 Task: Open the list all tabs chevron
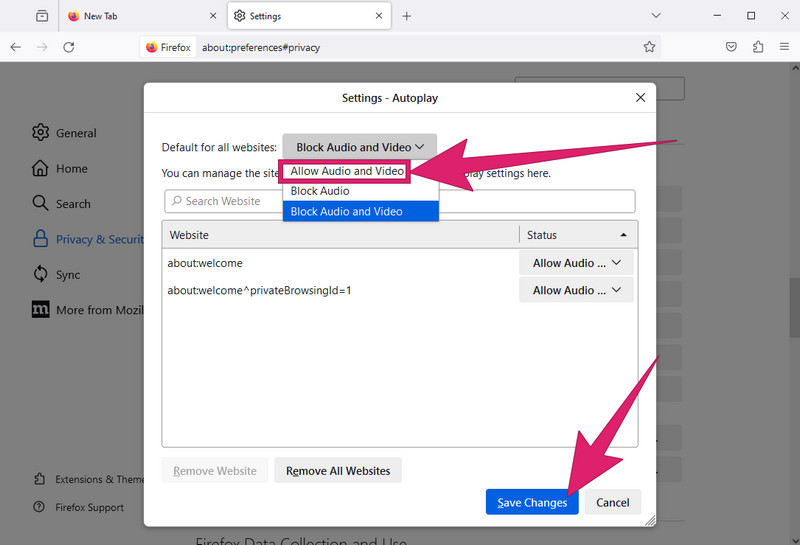[x=656, y=16]
